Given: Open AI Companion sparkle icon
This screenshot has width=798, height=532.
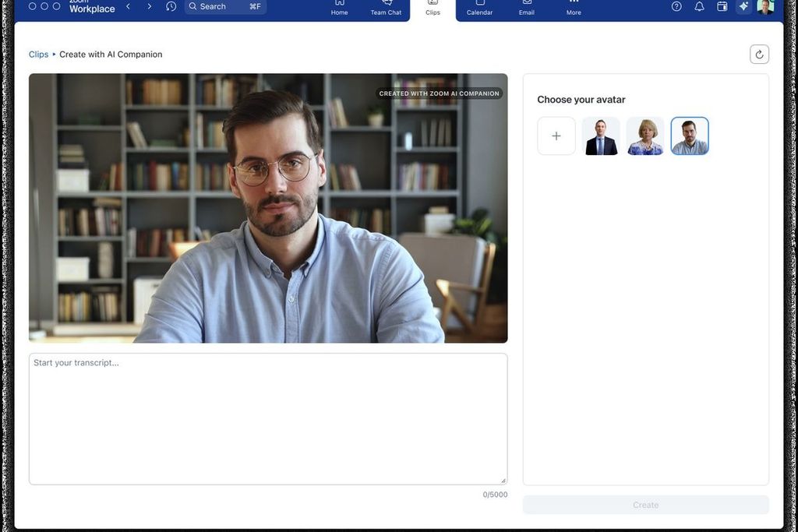Looking at the screenshot, I should (x=743, y=6).
